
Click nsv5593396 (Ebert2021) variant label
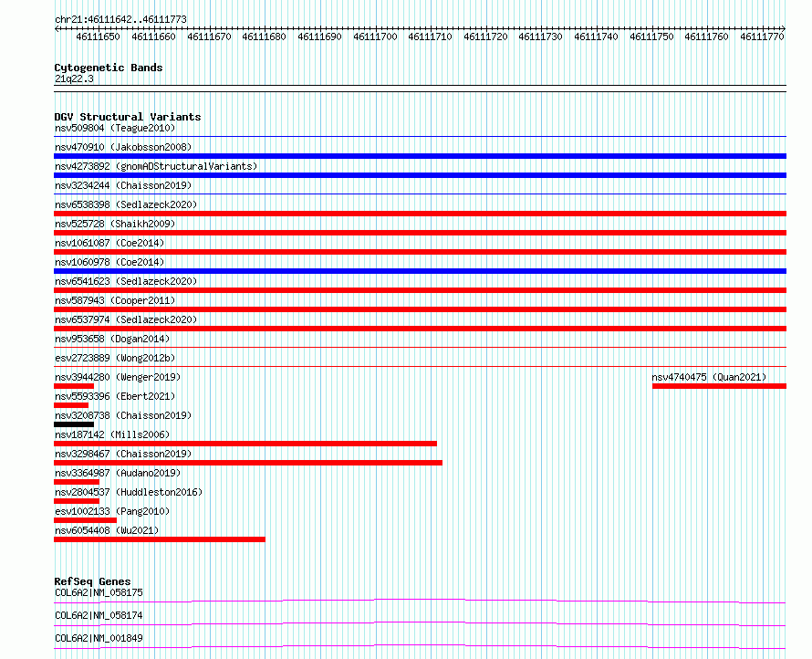tap(115, 396)
